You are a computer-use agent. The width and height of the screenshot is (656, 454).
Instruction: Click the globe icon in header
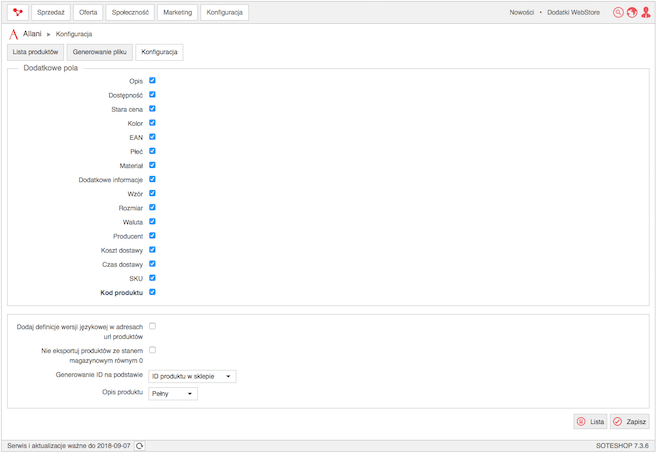click(632, 13)
